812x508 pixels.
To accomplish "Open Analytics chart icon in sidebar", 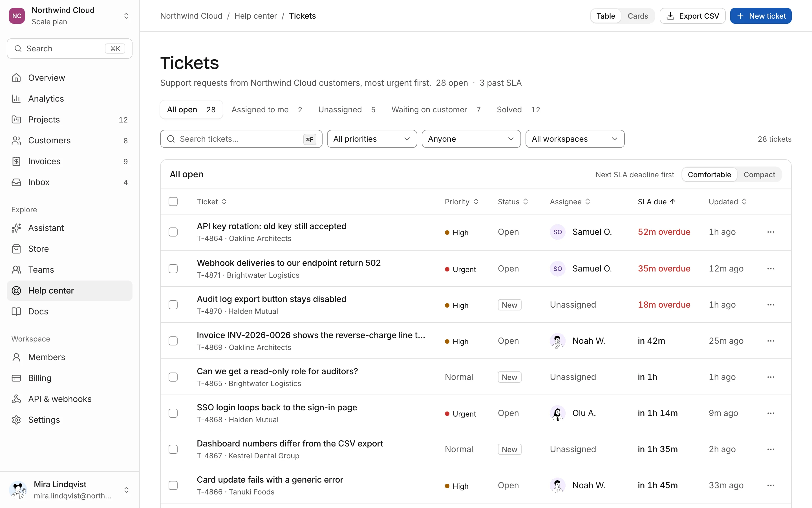I will 16,98.
